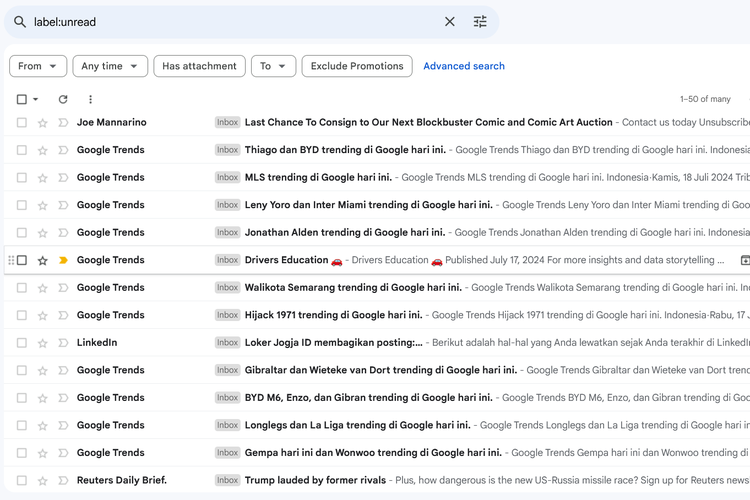Mark the Hijack 1971 email as important
The image size is (750, 500).
pos(63,315)
